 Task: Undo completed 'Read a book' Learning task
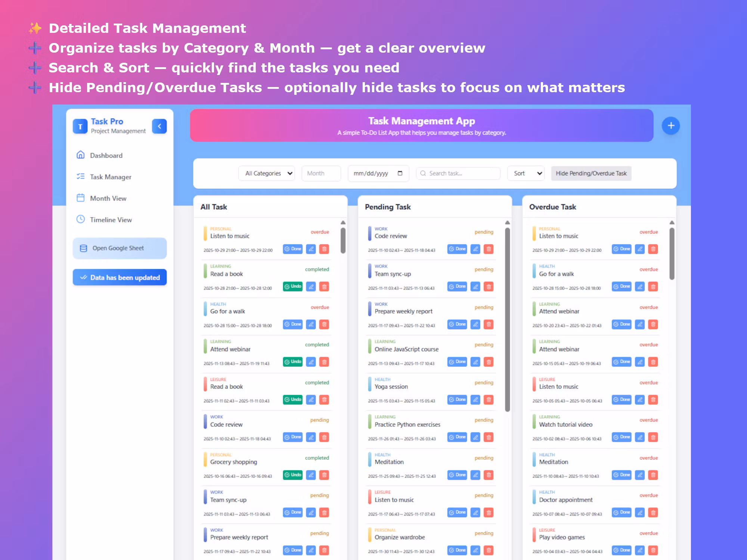(292, 287)
